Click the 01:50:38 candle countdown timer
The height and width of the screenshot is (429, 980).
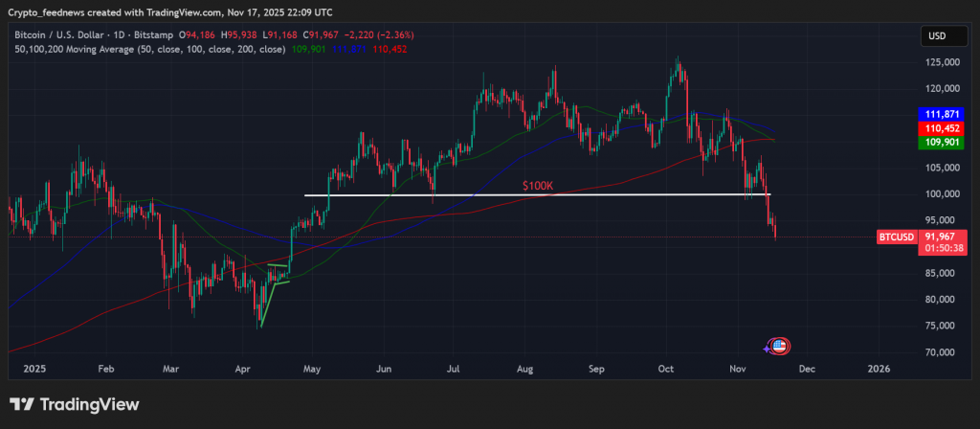tap(943, 248)
